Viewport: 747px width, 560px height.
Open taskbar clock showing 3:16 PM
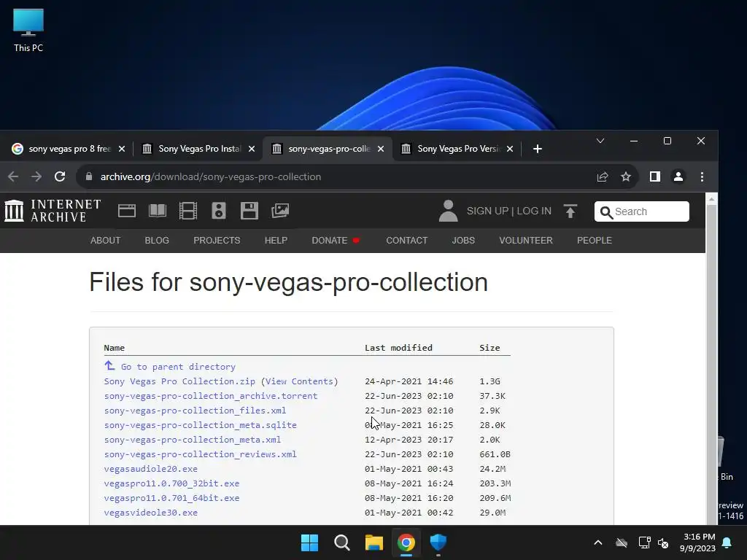697,542
